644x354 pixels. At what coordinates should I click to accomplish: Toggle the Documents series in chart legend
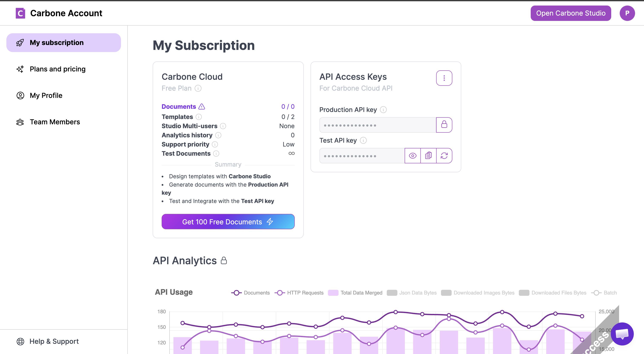250,293
